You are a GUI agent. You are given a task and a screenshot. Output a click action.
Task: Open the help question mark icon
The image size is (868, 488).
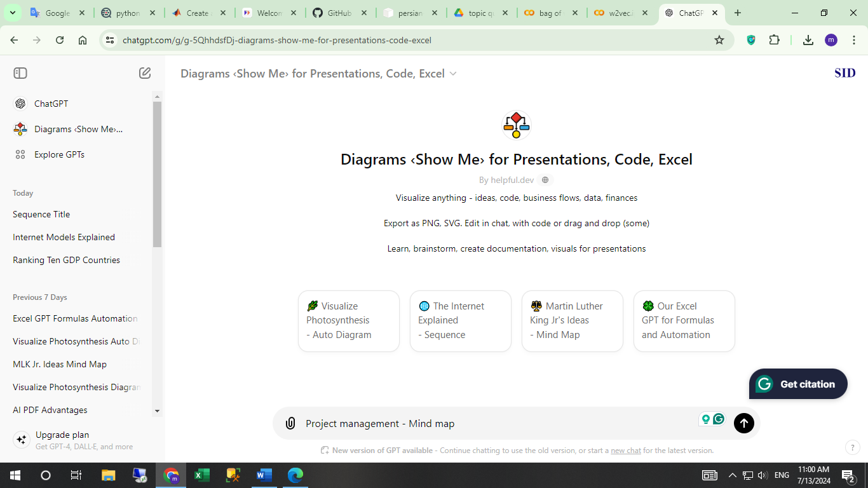(x=853, y=447)
